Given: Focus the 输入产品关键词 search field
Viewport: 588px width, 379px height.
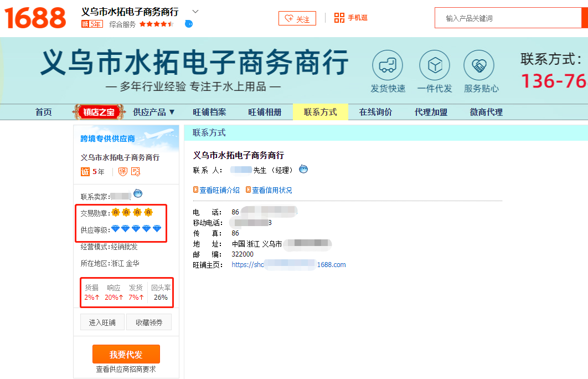Looking at the screenshot, I should [508, 18].
